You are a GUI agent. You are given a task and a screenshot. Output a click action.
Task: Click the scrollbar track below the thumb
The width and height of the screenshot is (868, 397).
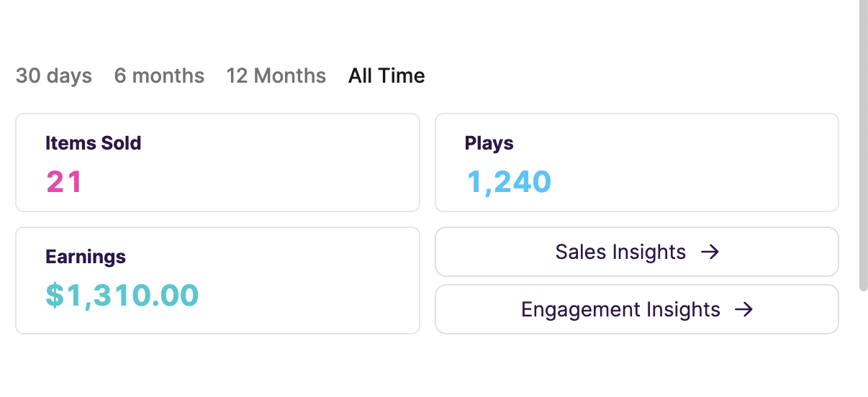click(x=864, y=344)
